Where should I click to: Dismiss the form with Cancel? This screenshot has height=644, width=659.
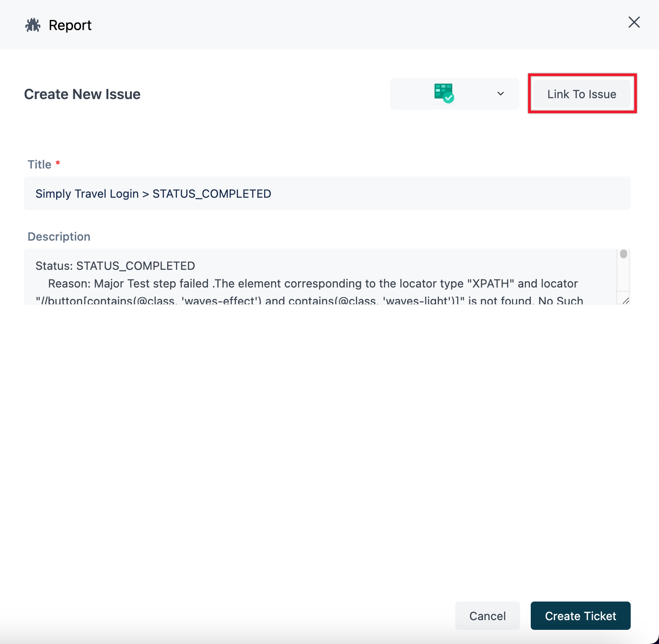click(487, 616)
